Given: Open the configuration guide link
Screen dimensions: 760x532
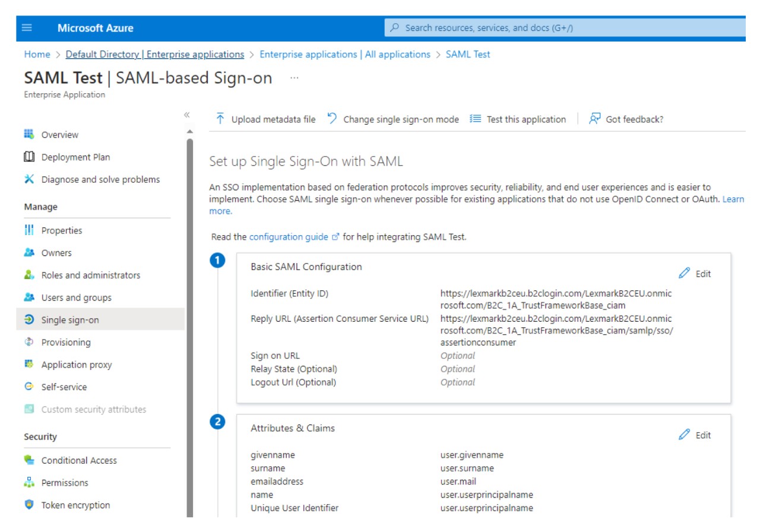Looking at the screenshot, I should (x=289, y=236).
